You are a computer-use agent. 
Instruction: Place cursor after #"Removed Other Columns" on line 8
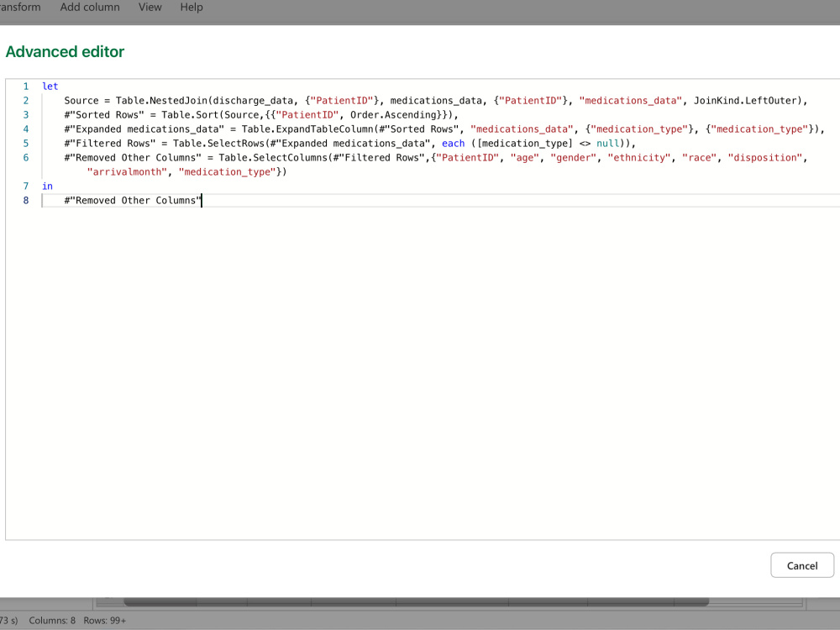click(x=202, y=201)
